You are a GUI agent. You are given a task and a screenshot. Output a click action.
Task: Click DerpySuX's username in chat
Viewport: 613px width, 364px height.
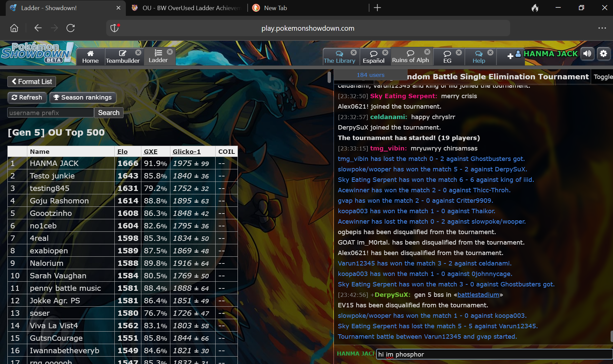point(392,295)
